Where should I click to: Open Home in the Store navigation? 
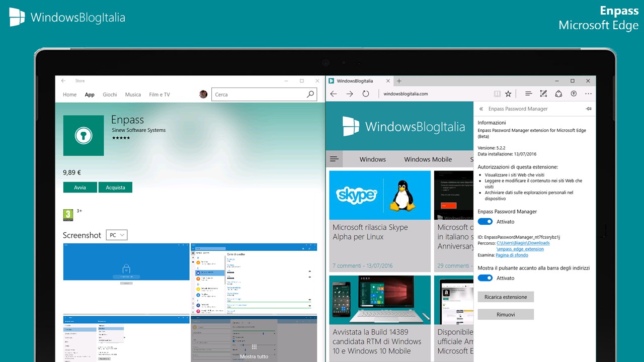pyautogui.click(x=69, y=95)
